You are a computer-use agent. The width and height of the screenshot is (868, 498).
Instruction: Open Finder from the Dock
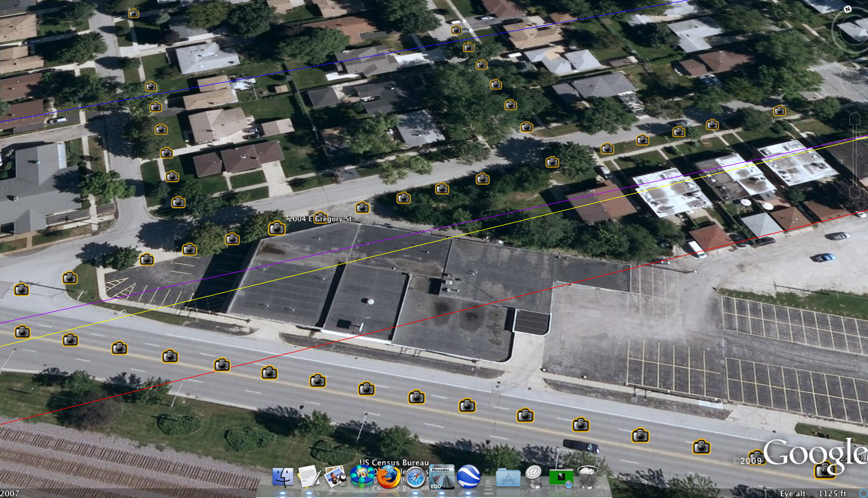pyautogui.click(x=282, y=476)
